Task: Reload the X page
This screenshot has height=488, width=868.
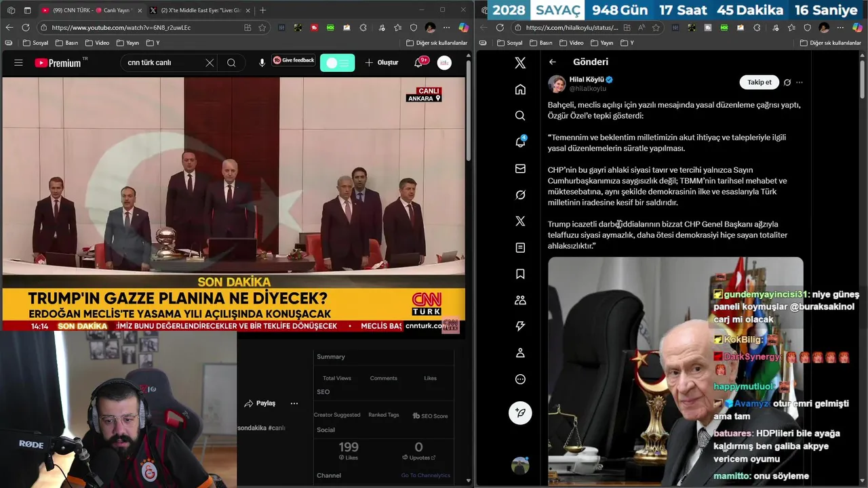Action: (x=500, y=27)
